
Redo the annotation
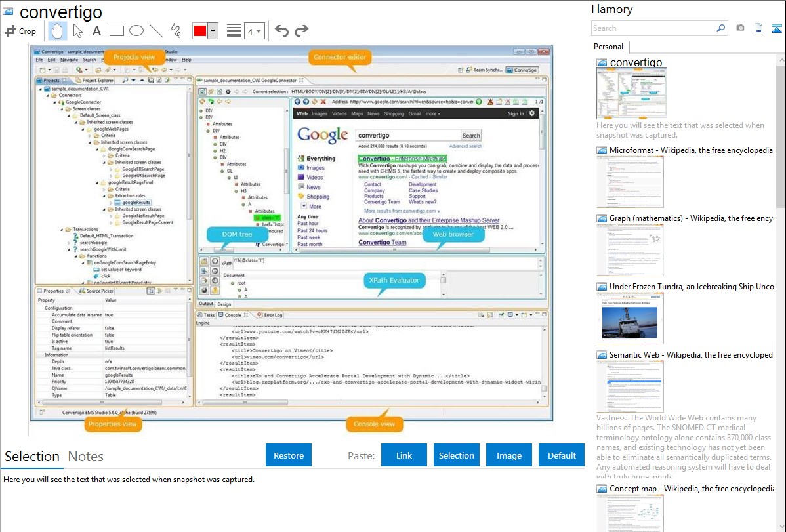(x=301, y=31)
